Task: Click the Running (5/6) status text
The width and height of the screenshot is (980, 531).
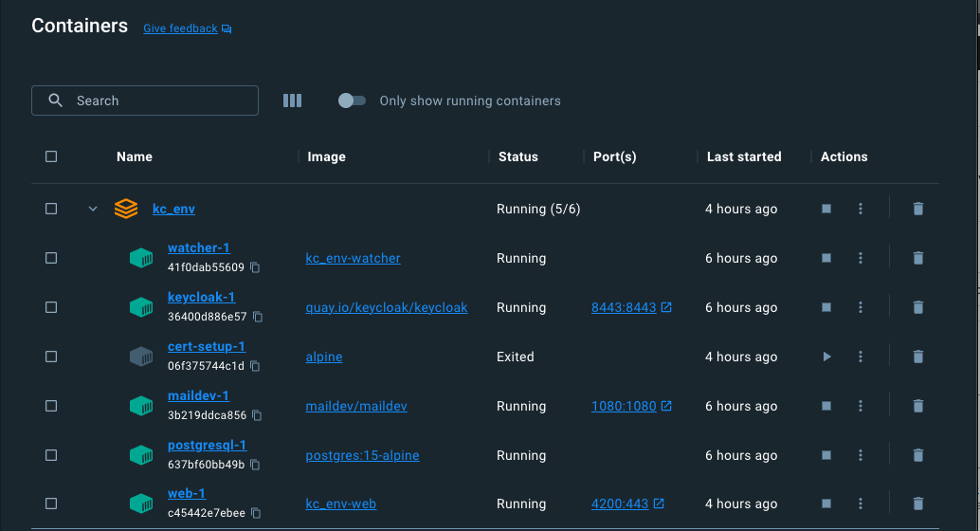Action: click(538, 209)
